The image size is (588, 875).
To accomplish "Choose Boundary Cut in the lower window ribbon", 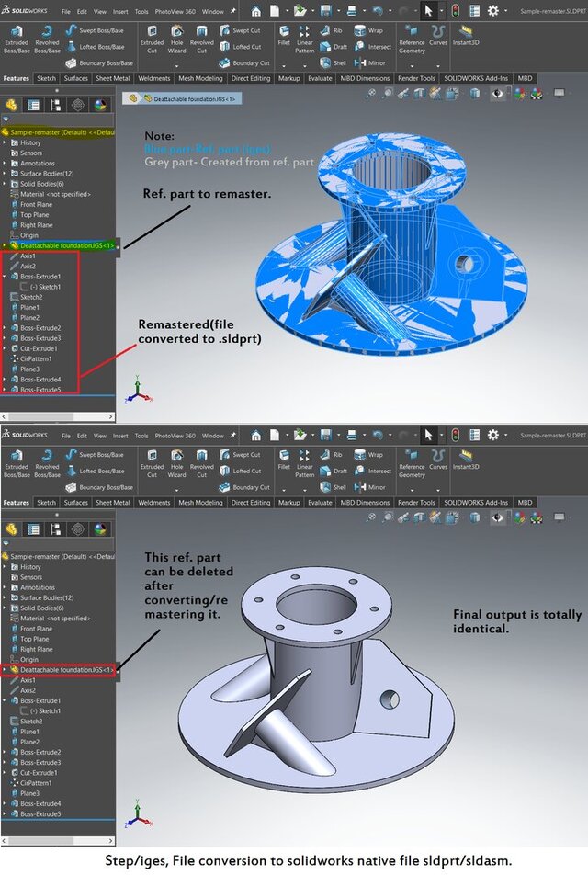I will tap(244, 487).
